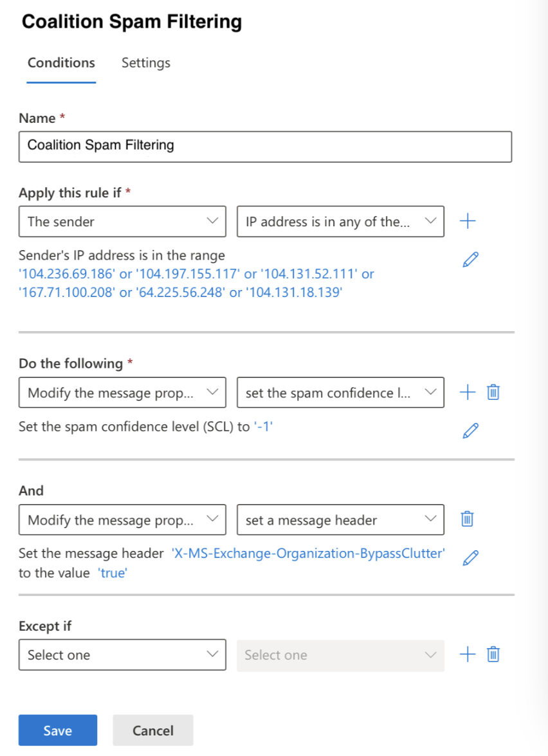This screenshot has width=548, height=756.
Task: Add another action beside spam confidence dropdown
Action: (468, 392)
